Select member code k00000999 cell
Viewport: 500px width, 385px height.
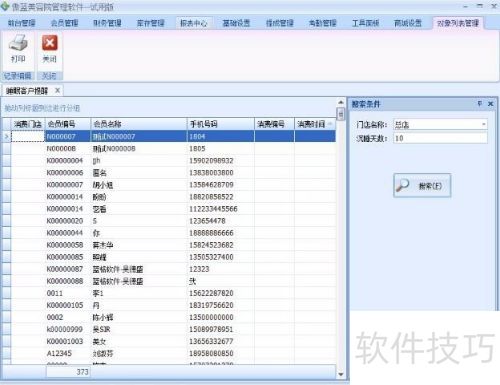pyautogui.click(x=68, y=329)
